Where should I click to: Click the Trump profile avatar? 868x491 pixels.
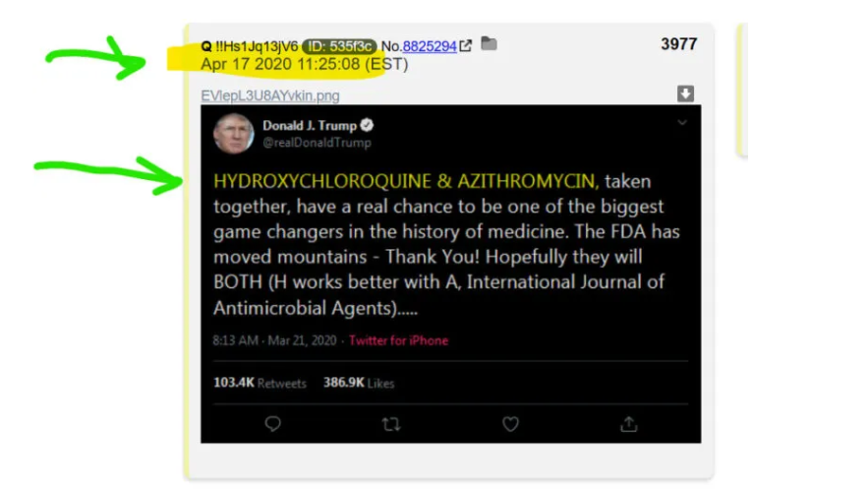pyautogui.click(x=234, y=133)
